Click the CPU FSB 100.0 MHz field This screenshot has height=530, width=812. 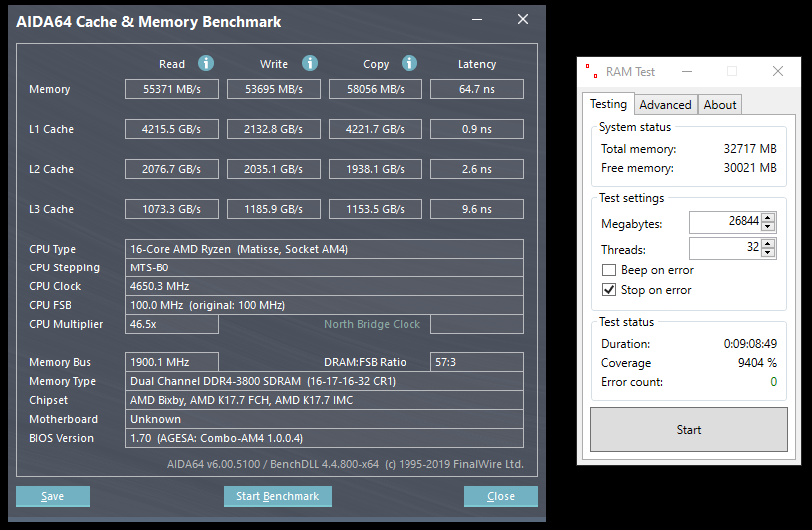[325, 305]
